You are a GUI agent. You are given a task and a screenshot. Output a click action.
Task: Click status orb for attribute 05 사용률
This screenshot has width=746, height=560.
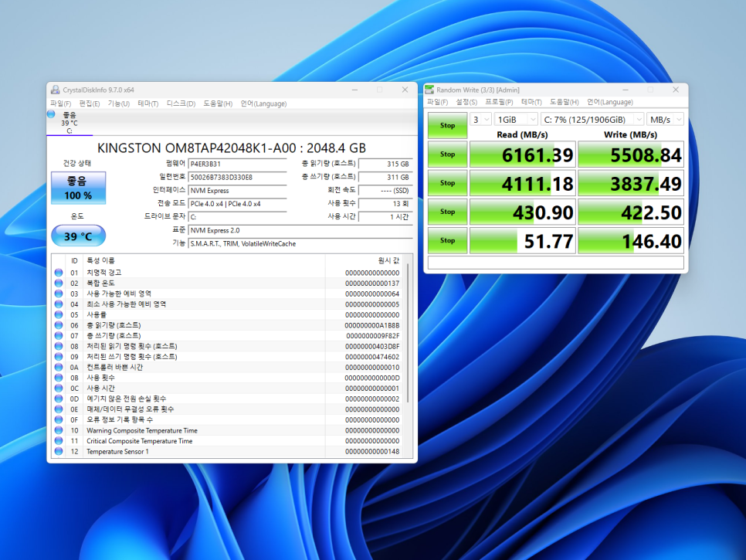[59, 314]
